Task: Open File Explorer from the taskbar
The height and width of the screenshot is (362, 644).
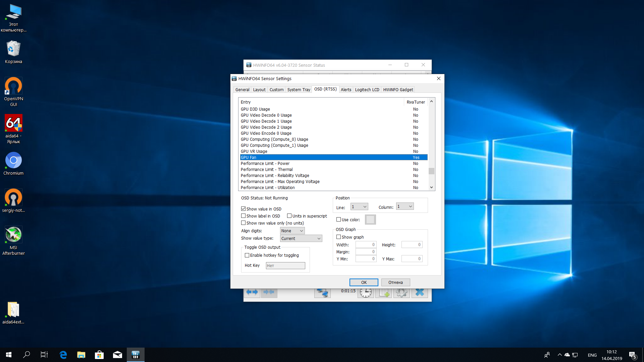Action: point(81,355)
